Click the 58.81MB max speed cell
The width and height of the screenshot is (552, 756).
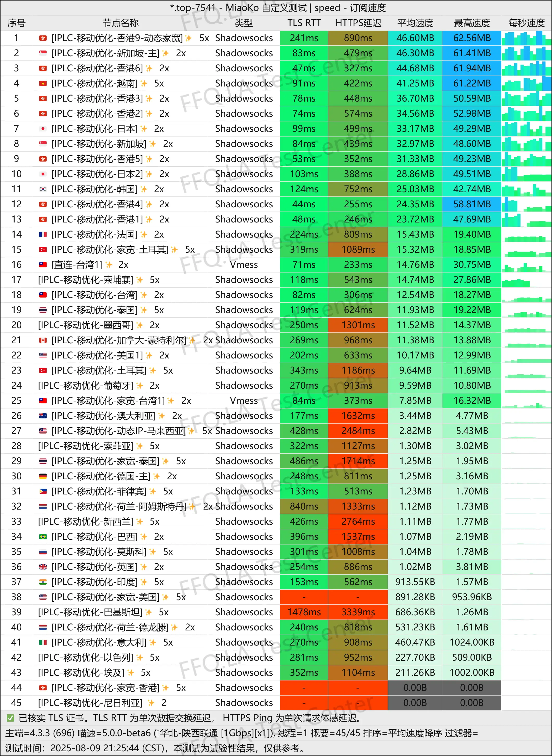tap(472, 204)
